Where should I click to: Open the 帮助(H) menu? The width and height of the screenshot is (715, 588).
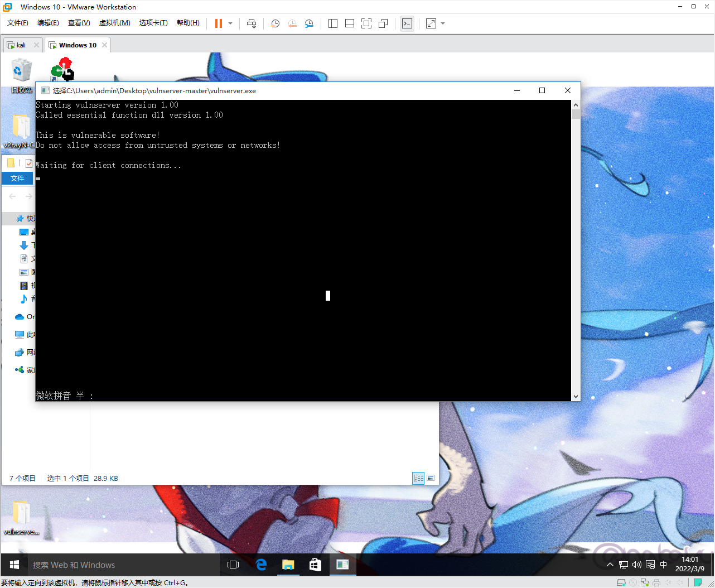click(188, 23)
